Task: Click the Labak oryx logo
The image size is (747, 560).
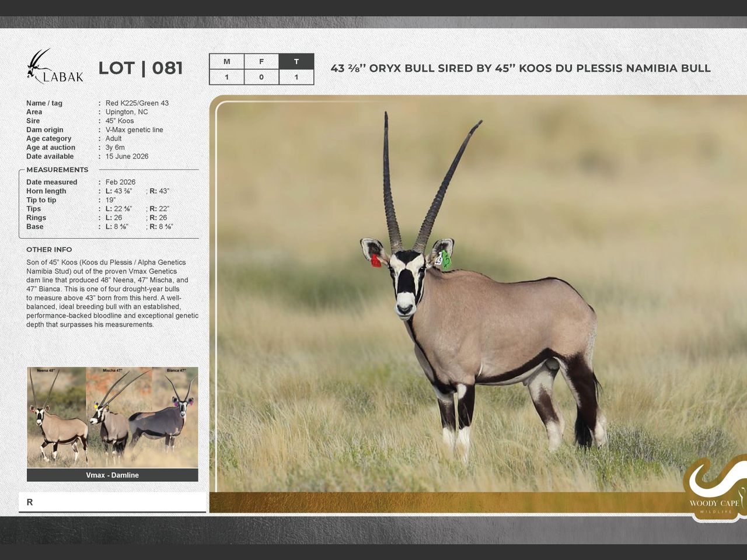Action: pos(54,66)
